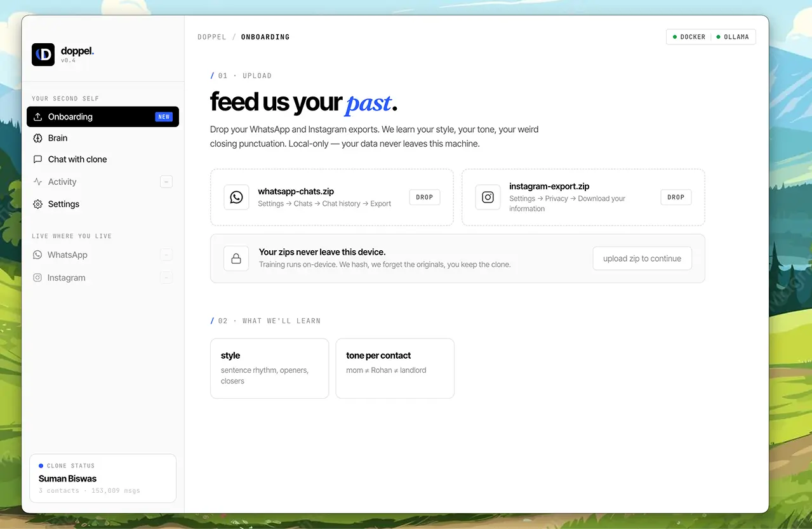This screenshot has width=812, height=529.
Task: Open the Instagram channel in the sidebar
Action: (x=103, y=278)
